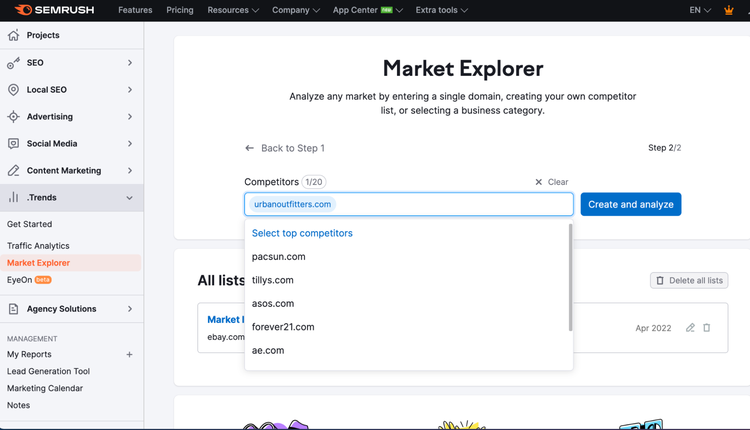Open the Market list title link
This screenshot has height=430, width=750.
pyautogui.click(x=226, y=320)
